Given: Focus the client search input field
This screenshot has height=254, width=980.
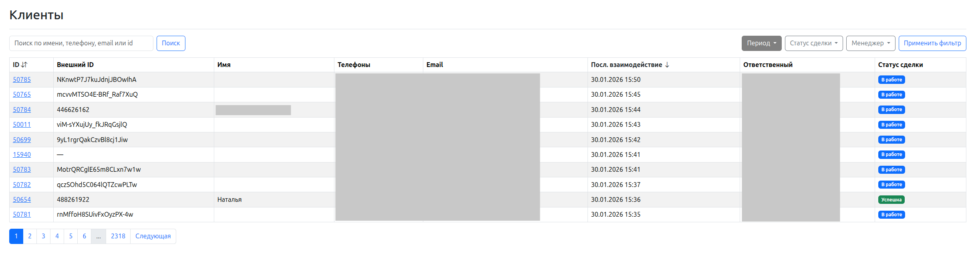Looking at the screenshot, I should (81, 43).
